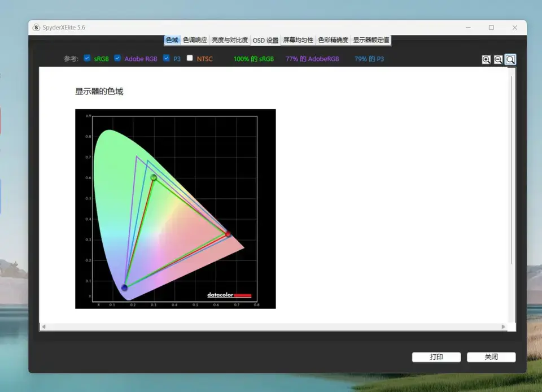Go to the 屏幕均匀性 tab
This screenshot has width=542, height=392.
pos(298,40)
